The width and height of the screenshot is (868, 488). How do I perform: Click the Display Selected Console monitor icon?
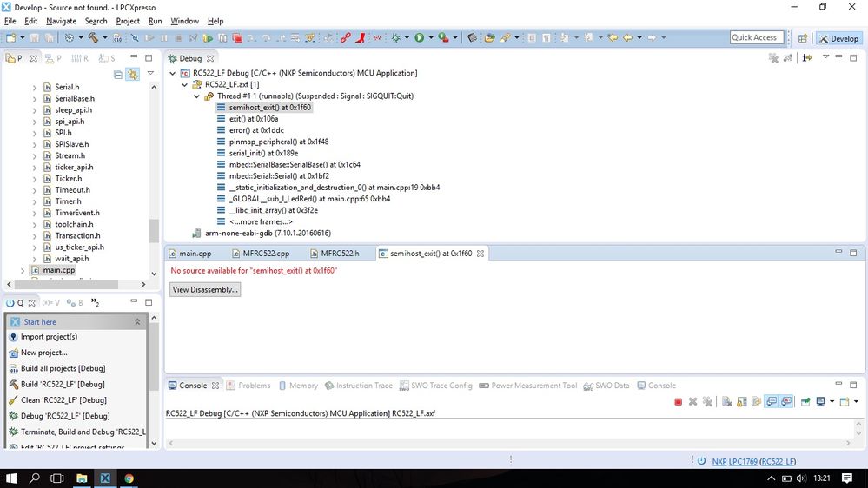pos(820,402)
